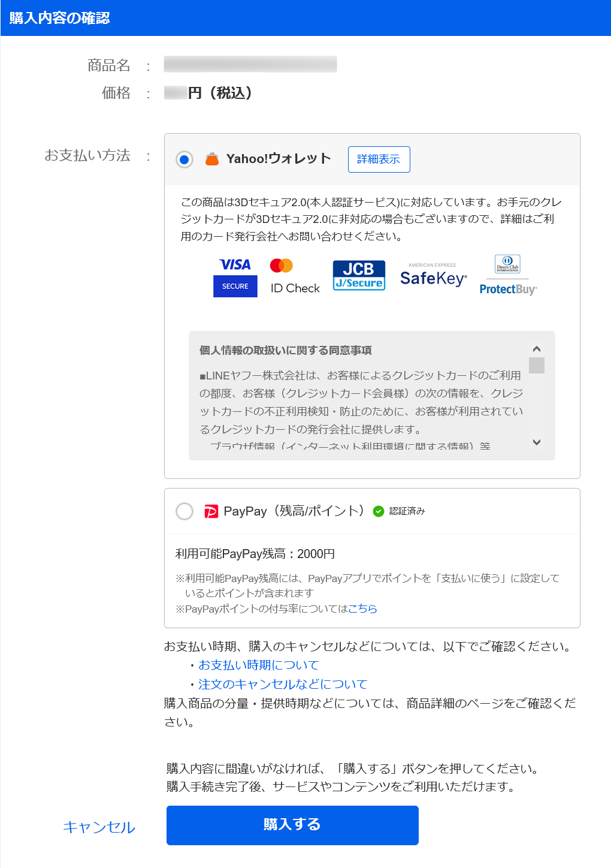Click the scroll-up arrow in consent box
Viewport: 611px width, 868px height.
[537, 349]
